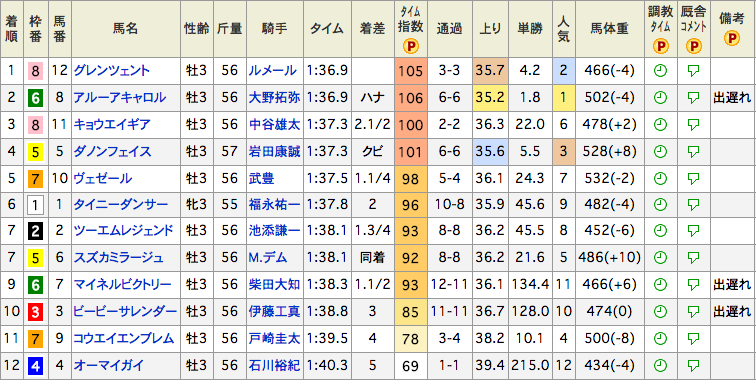Image resolution: width=756 pixels, height=380 pixels.
Task: Open jockey page for 大野拓弥
Action: (x=274, y=98)
